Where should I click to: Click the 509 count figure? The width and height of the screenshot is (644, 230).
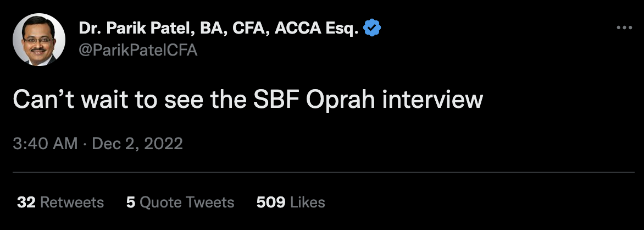[x=270, y=202]
